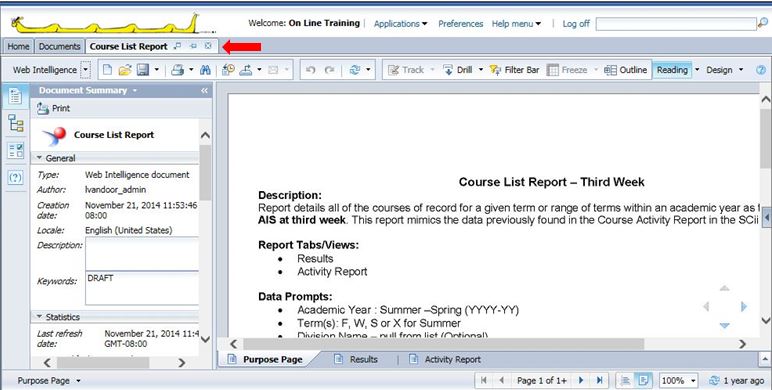The image size is (772, 390).
Task: Click the Print button in Document Summary
Action: click(54, 108)
